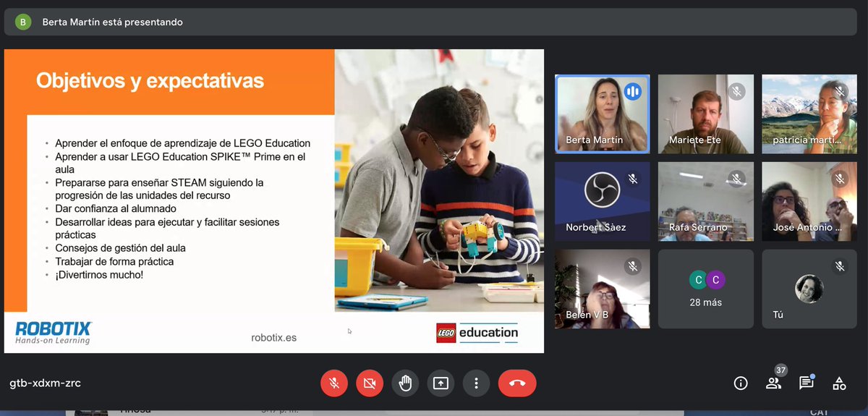Click the robotix.es link on the slide
Viewport: 868px width, 416px height.
(x=273, y=337)
